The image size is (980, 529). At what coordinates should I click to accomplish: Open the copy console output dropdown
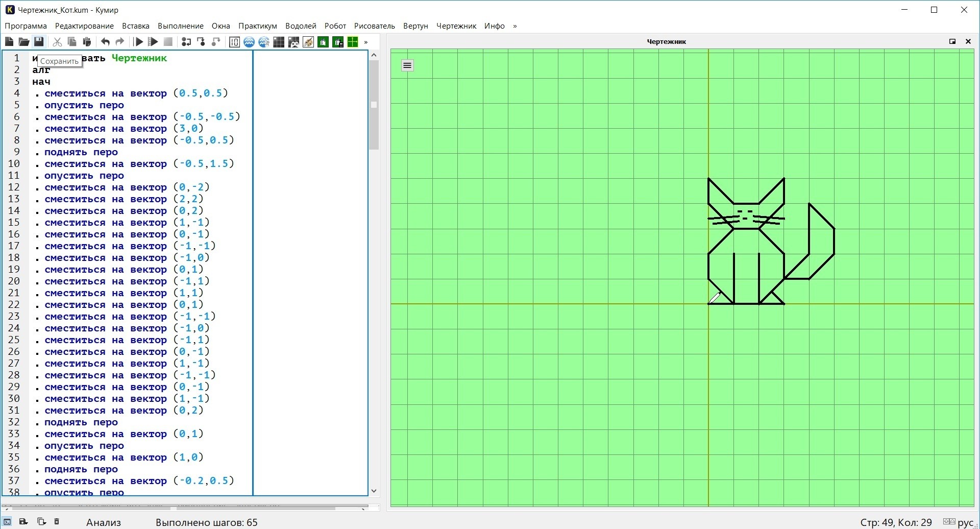[x=41, y=522]
